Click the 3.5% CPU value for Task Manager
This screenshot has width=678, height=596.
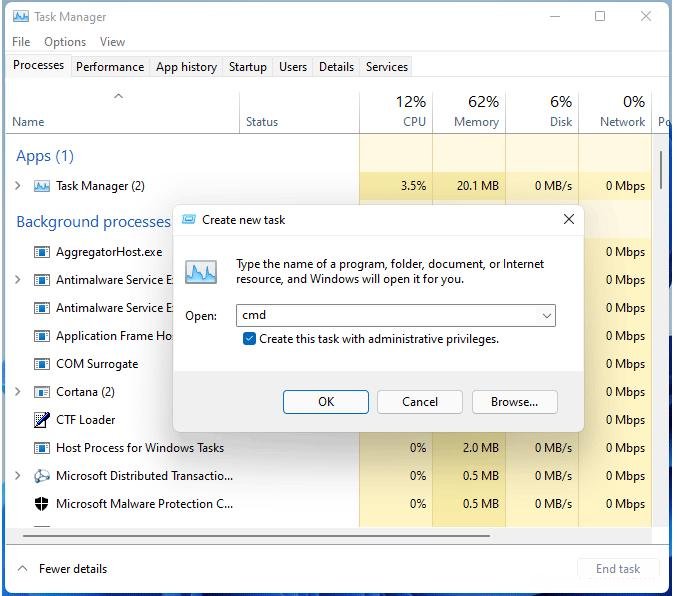pyautogui.click(x=413, y=186)
